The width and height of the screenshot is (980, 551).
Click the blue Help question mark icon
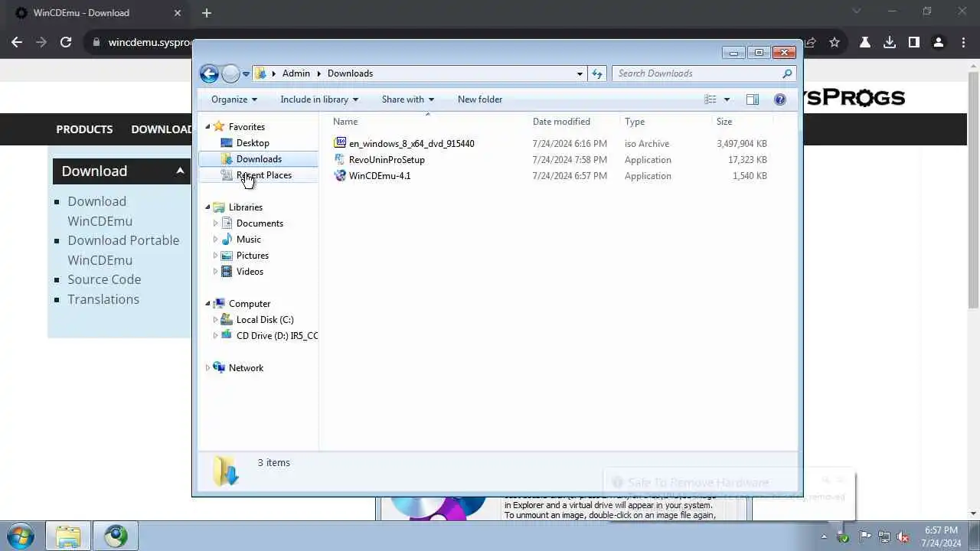(780, 99)
